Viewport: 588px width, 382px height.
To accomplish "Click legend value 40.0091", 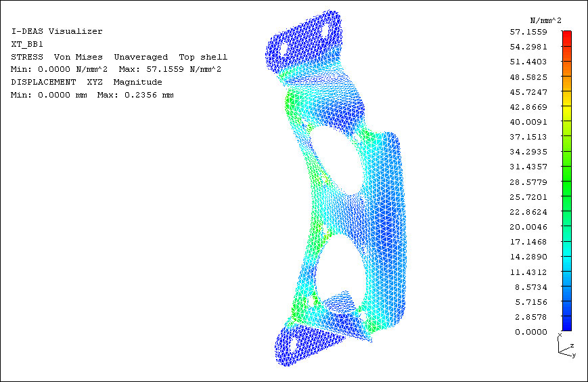I will click(528, 122).
